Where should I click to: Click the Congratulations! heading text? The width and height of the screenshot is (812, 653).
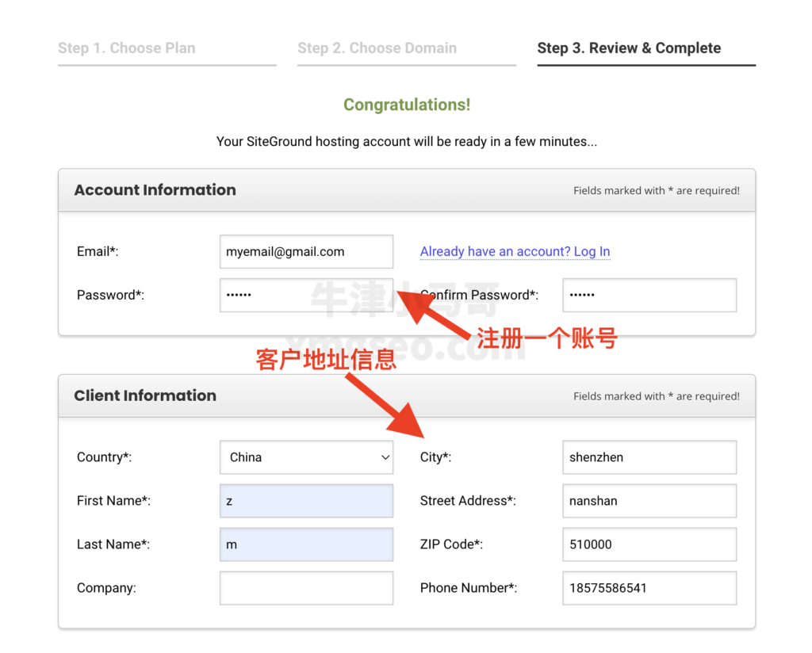(x=407, y=105)
